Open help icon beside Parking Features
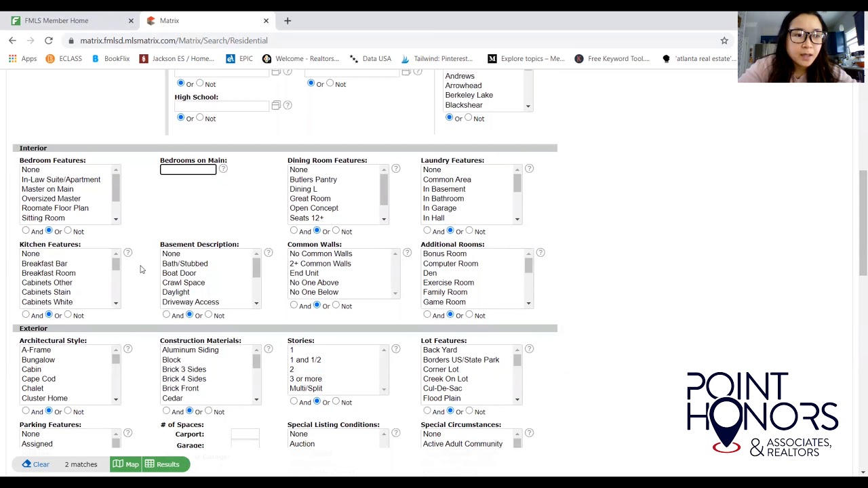The width and height of the screenshot is (868, 488). click(x=127, y=433)
